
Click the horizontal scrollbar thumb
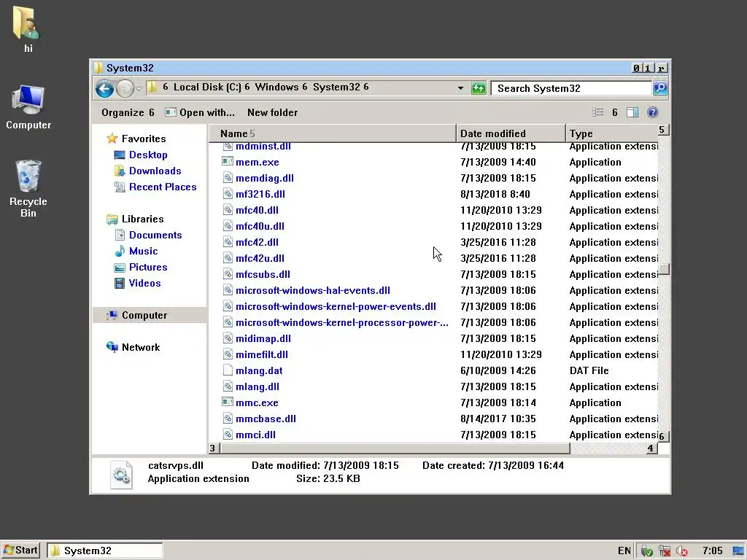tap(395, 448)
